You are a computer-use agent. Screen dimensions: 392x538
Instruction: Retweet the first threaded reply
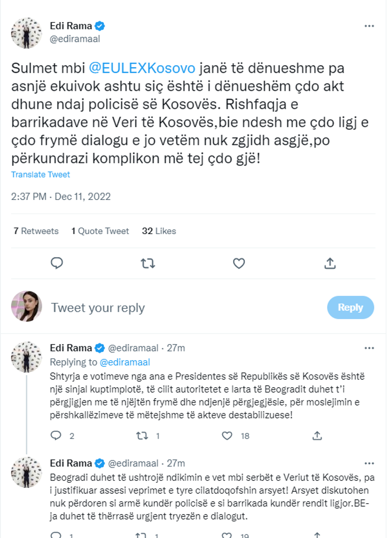(143, 436)
